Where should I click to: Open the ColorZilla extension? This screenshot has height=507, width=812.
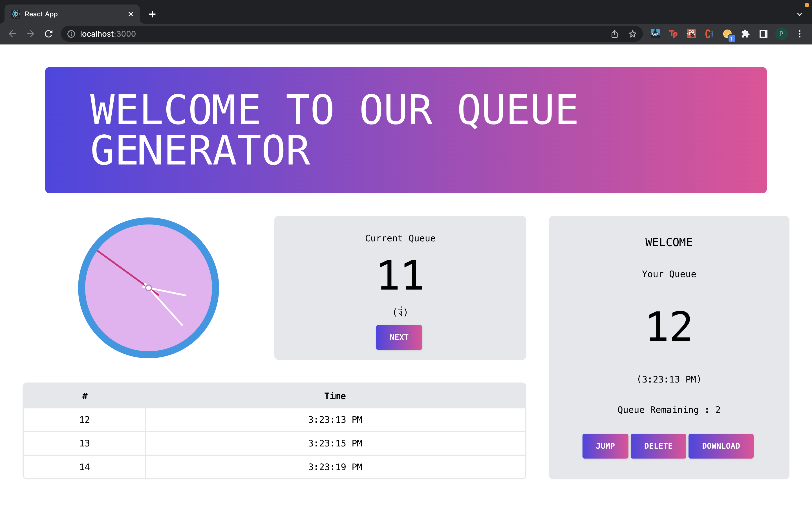709,34
